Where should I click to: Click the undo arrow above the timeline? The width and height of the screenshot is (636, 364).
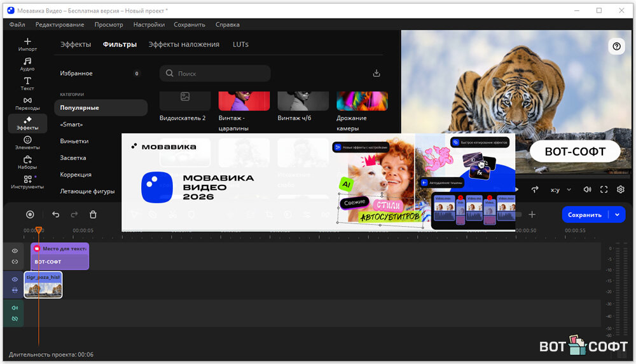[56, 215]
